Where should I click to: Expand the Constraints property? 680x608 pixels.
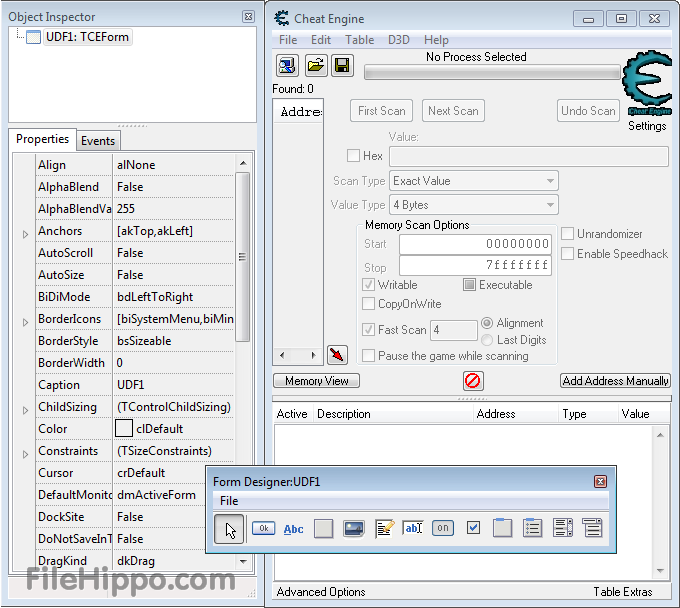(x=25, y=454)
